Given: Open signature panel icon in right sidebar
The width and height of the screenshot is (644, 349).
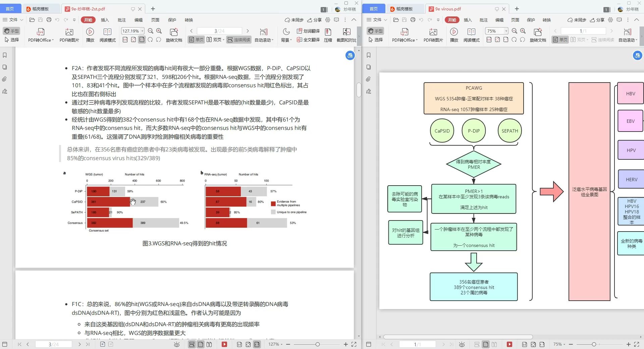Looking at the screenshot, I should click(x=369, y=91).
